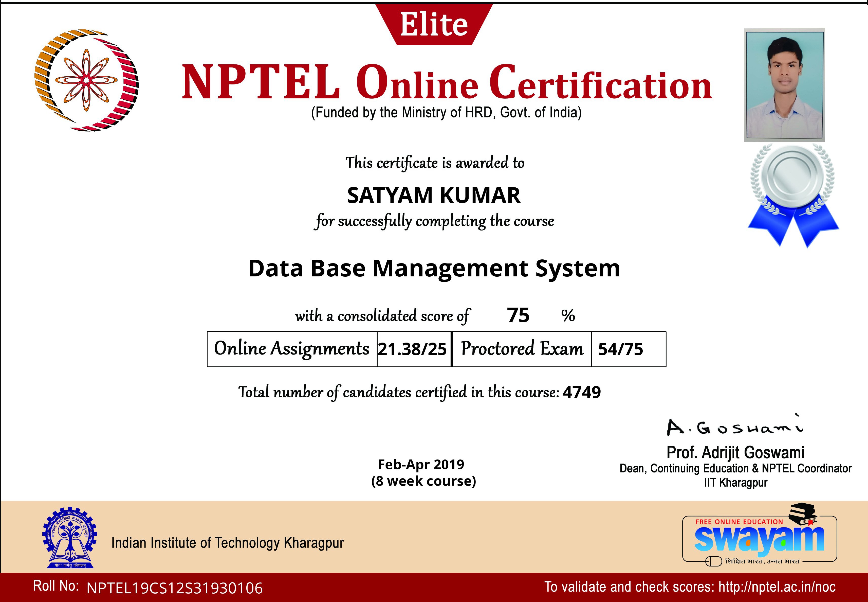
Task: Click "Indian Institute of Technology Kharagpur" footer text
Action: tap(228, 543)
